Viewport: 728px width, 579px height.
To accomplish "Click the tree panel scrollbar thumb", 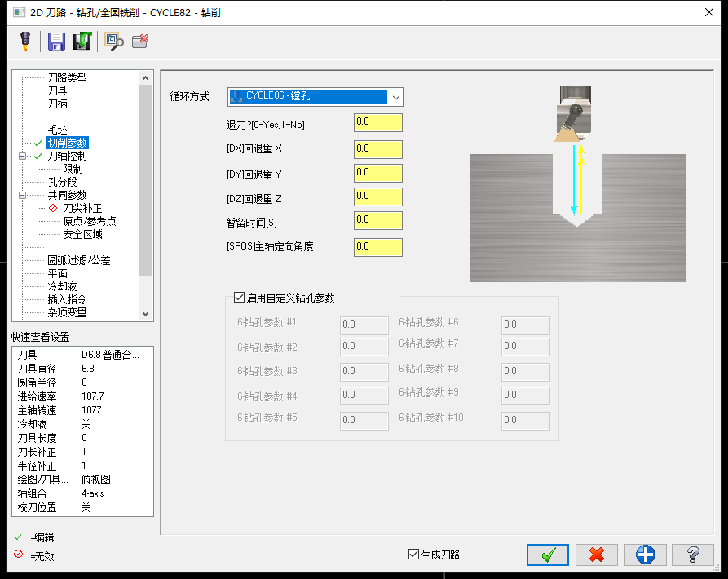I will (x=145, y=180).
